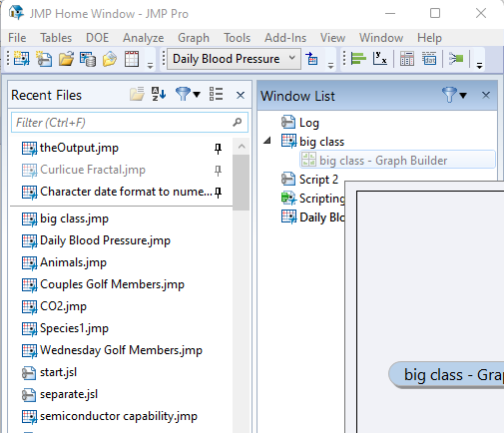Open CO2.jmp recent file

click(63, 306)
